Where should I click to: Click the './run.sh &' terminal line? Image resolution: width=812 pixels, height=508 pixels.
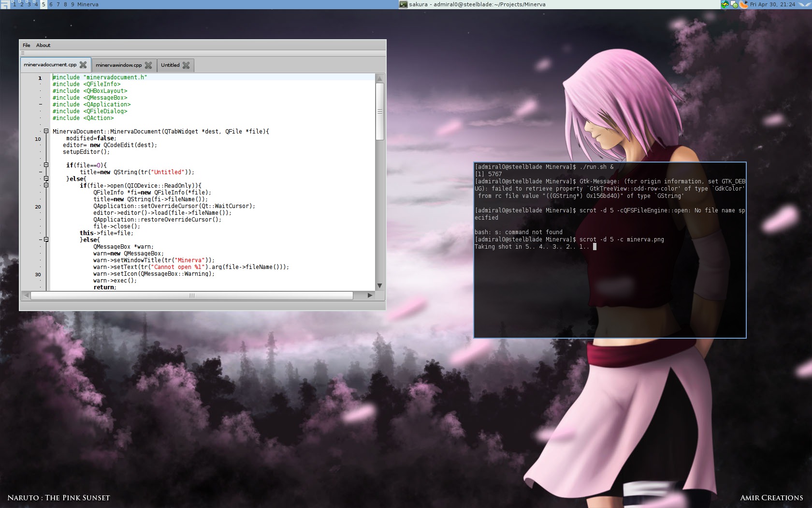[544, 167]
